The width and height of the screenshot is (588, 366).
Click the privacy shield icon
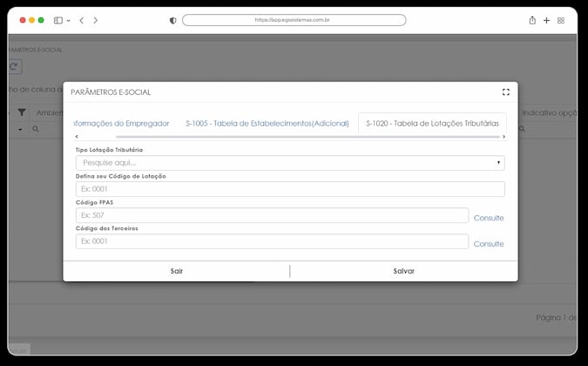pos(172,21)
